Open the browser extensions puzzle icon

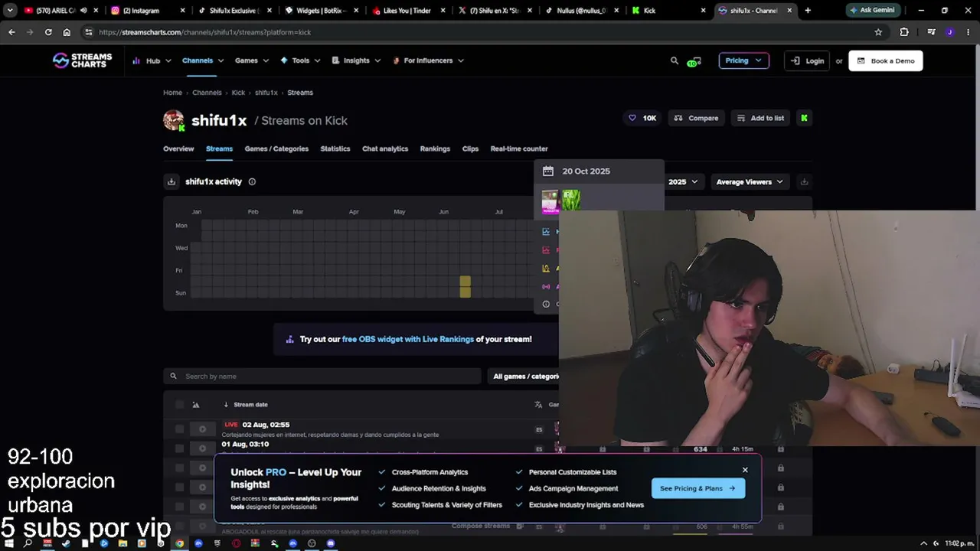pyautogui.click(x=904, y=32)
